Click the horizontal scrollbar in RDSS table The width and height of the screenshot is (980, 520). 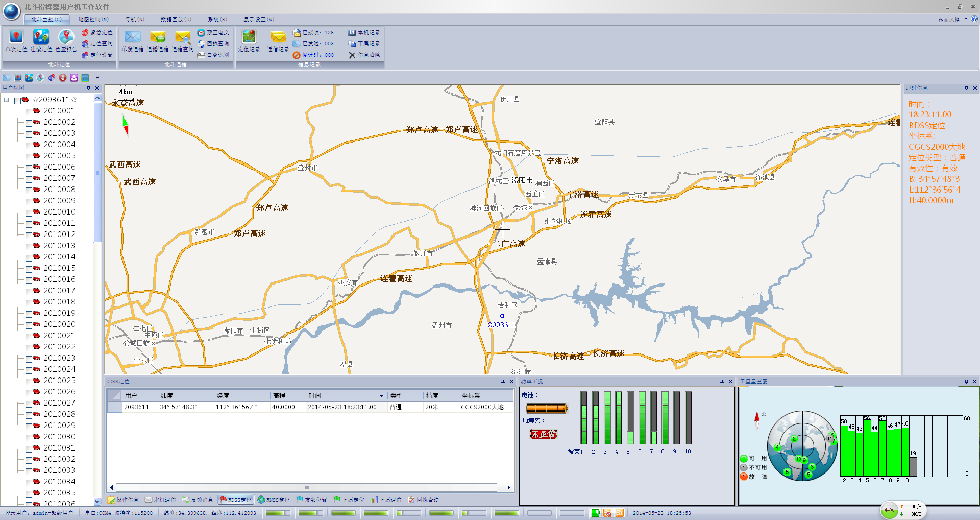point(306,487)
